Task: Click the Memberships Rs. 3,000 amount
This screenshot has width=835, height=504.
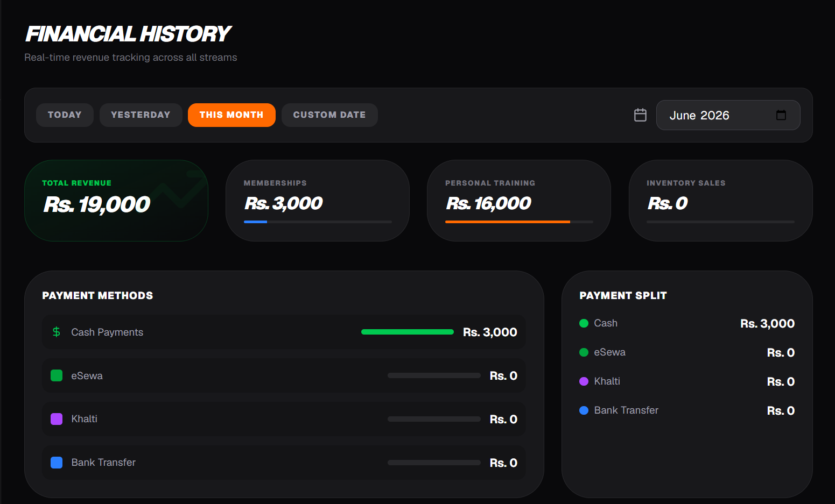Action: pyautogui.click(x=284, y=203)
